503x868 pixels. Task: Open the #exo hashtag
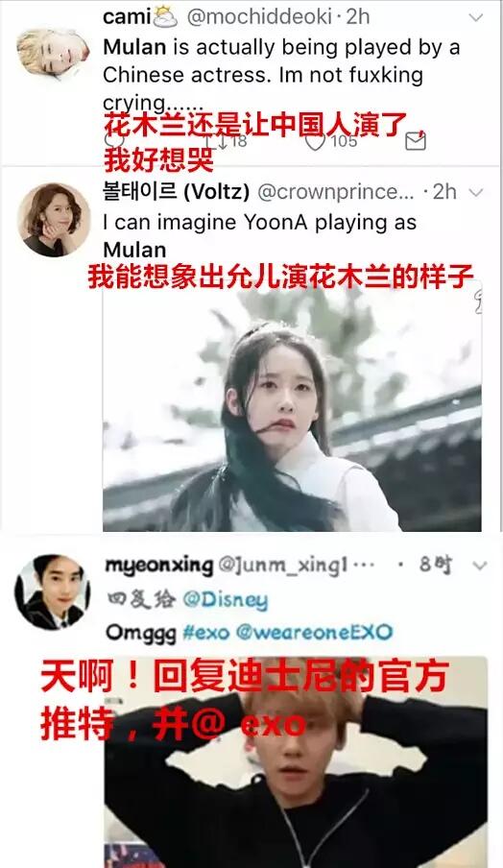(x=205, y=632)
